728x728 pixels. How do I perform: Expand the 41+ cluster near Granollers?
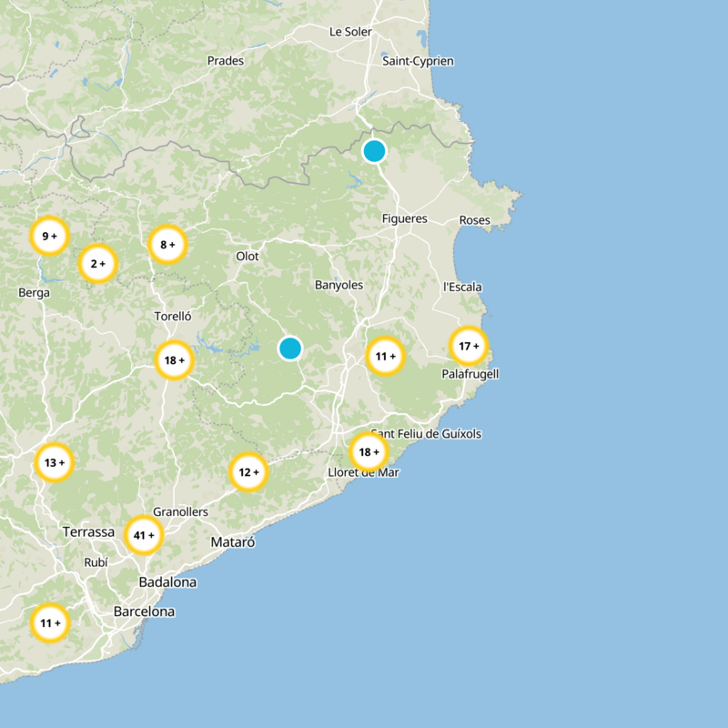144,535
